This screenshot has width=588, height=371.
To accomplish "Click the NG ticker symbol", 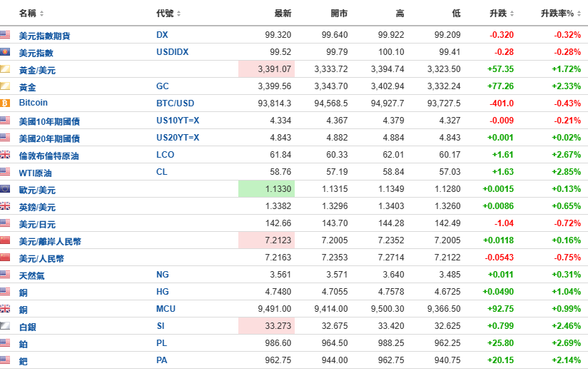I will (x=163, y=274).
